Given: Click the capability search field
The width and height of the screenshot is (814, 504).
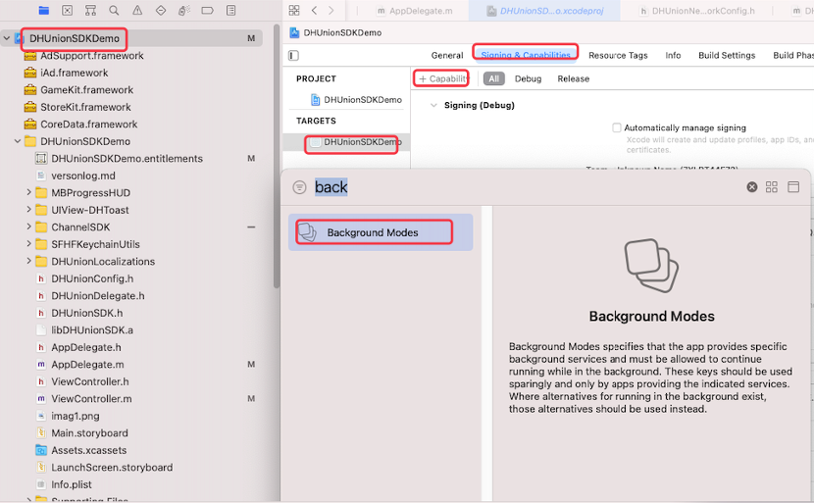Looking at the screenshot, I should coord(520,187).
